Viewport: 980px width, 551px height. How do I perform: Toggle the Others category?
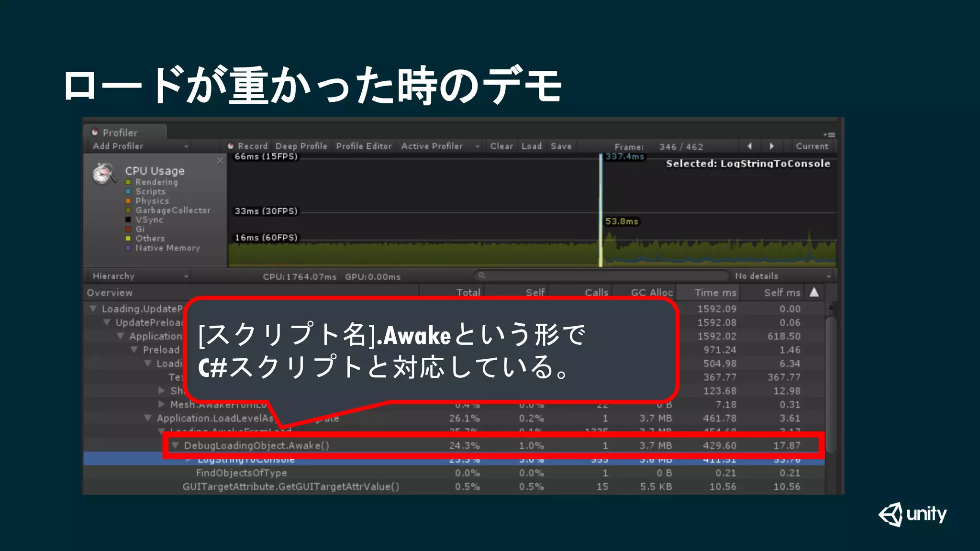[145, 238]
